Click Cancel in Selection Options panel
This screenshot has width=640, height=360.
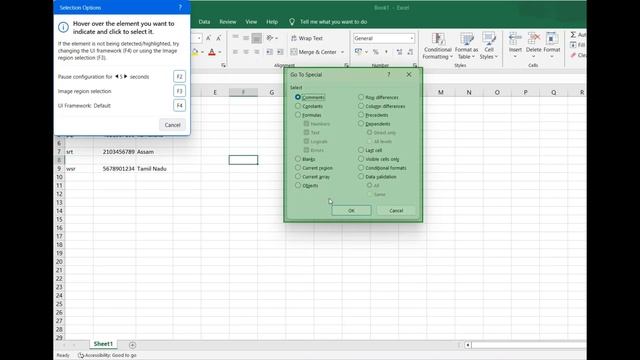tap(172, 125)
